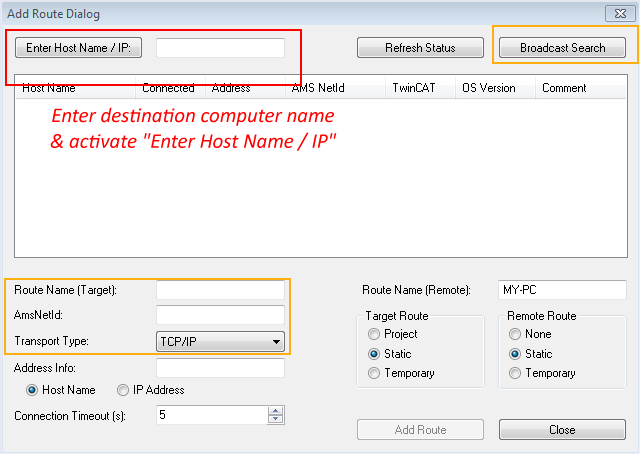Click into the AmsNetId text field

click(220, 315)
